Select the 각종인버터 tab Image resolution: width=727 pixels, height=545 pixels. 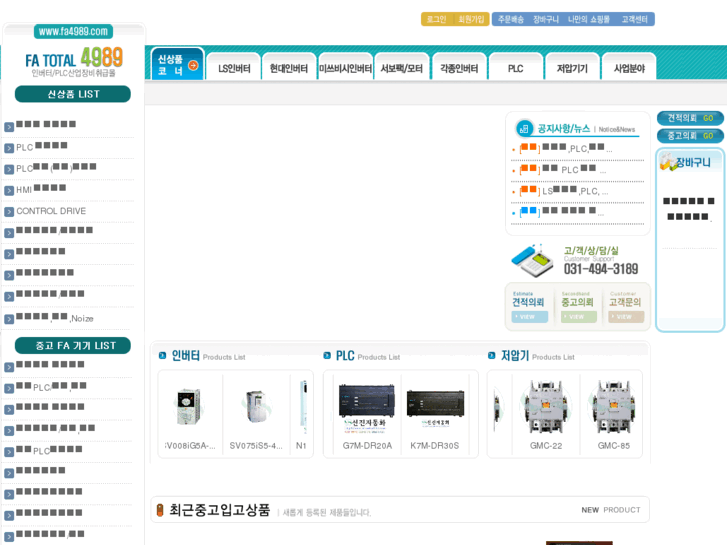coord(459,68)
